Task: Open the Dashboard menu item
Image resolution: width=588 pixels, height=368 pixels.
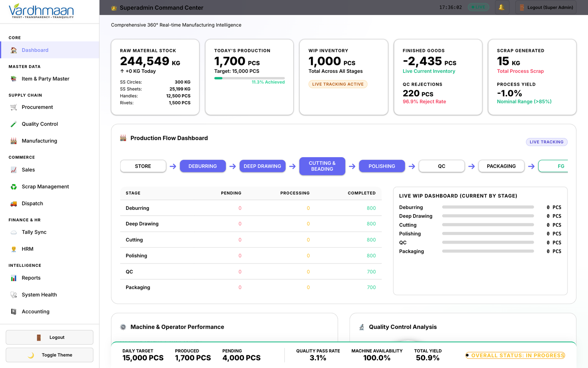Action: pos(50,50)
